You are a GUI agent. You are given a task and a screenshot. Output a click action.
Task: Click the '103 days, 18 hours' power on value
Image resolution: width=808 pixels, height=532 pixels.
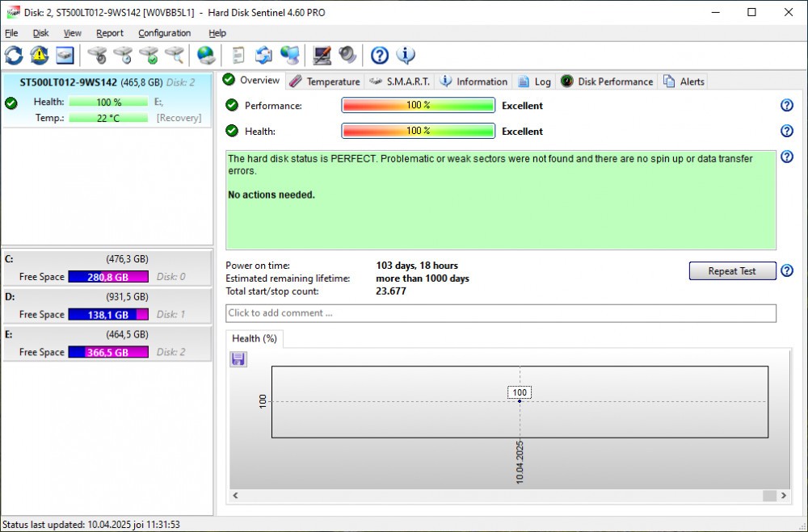coord(417,266)
